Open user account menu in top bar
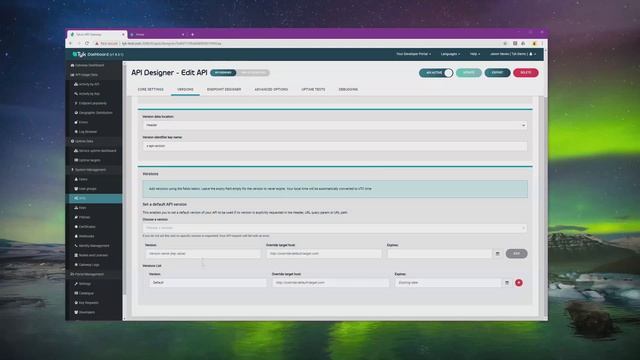 tap(513, 54)
